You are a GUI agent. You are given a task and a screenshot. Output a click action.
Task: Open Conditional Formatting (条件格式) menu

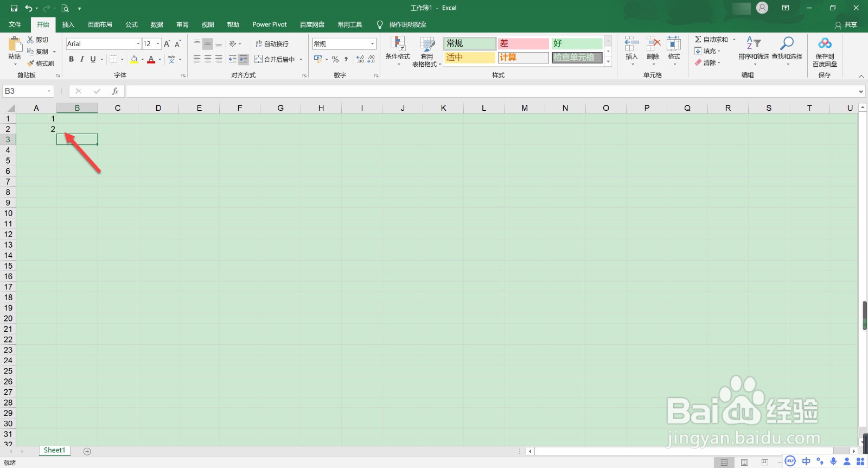click(398, 52)
